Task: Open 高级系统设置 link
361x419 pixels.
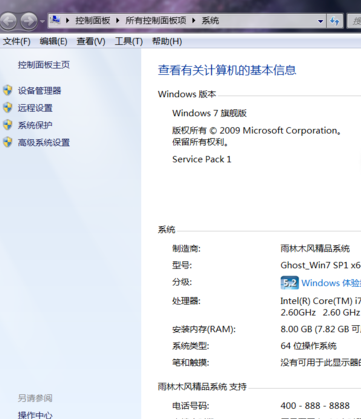Action: [44, 143]
